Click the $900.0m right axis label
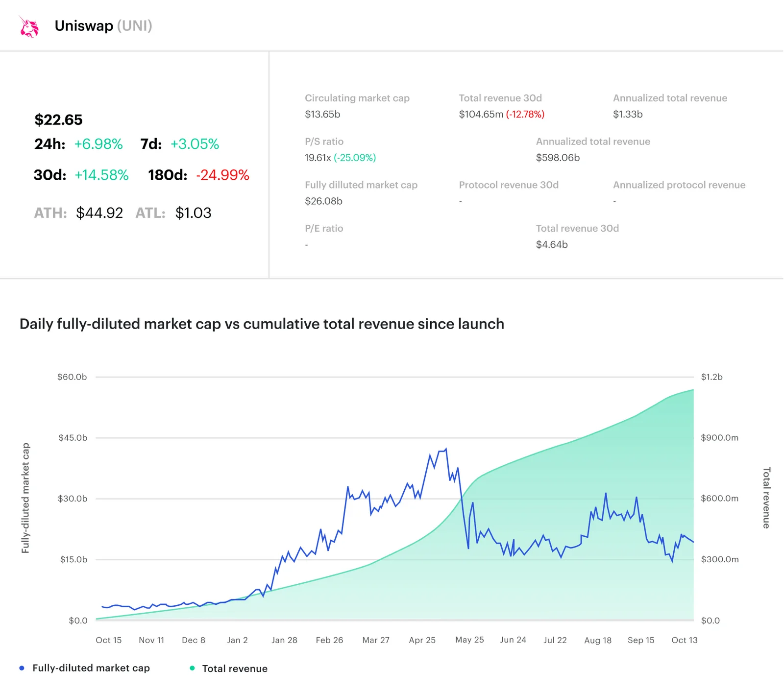 point(719,438)
